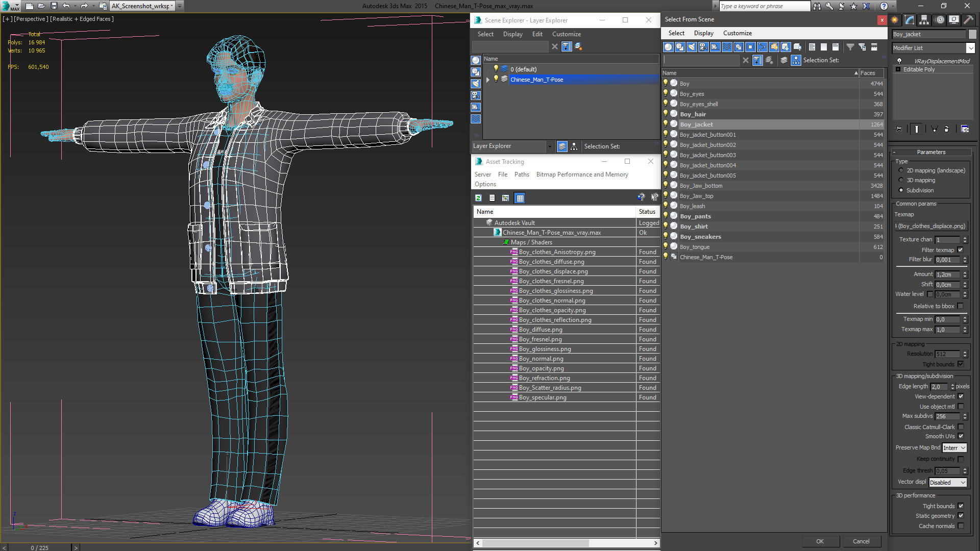Enable Relative to bbox checkbox

coord(960,306)
